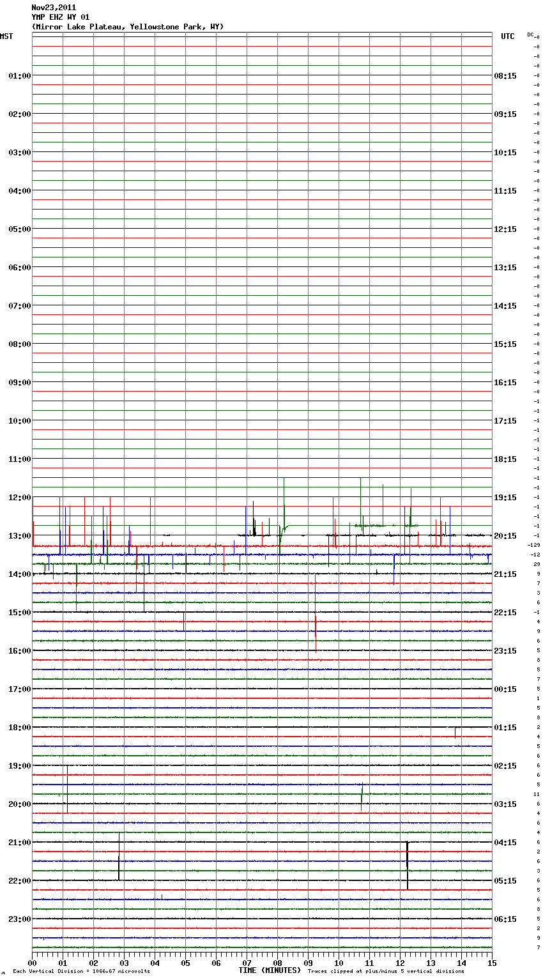Click the UTC time label "02:15"
Viewport: 543px width, 980px height.
click(x=505, y=766)
